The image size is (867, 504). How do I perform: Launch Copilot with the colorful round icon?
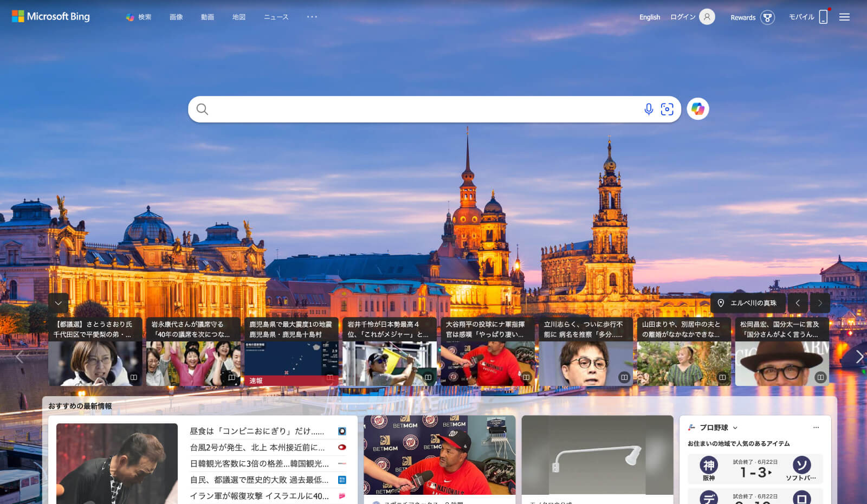coord(698,109)
